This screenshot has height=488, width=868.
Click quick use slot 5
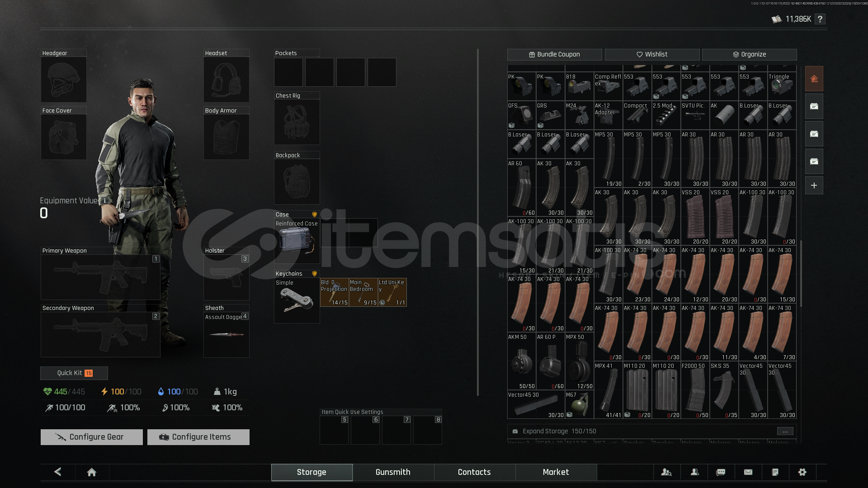tap(334, 430)
